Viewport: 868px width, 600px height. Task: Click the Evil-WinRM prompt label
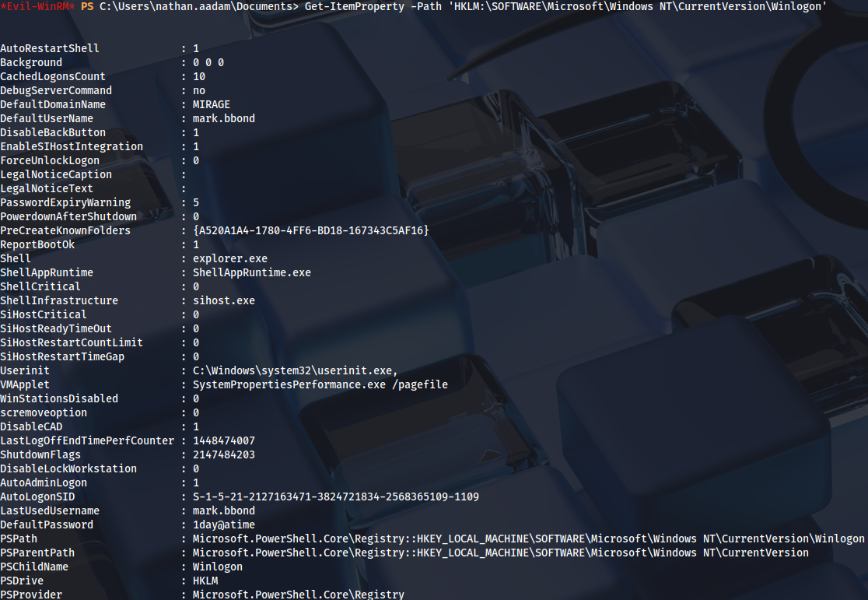37,6
